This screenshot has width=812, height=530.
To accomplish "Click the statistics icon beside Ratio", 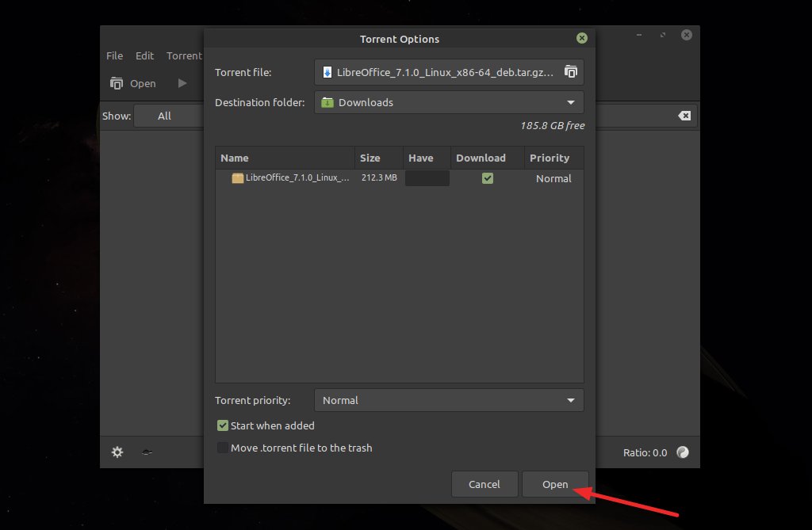I will coord(683,452).
